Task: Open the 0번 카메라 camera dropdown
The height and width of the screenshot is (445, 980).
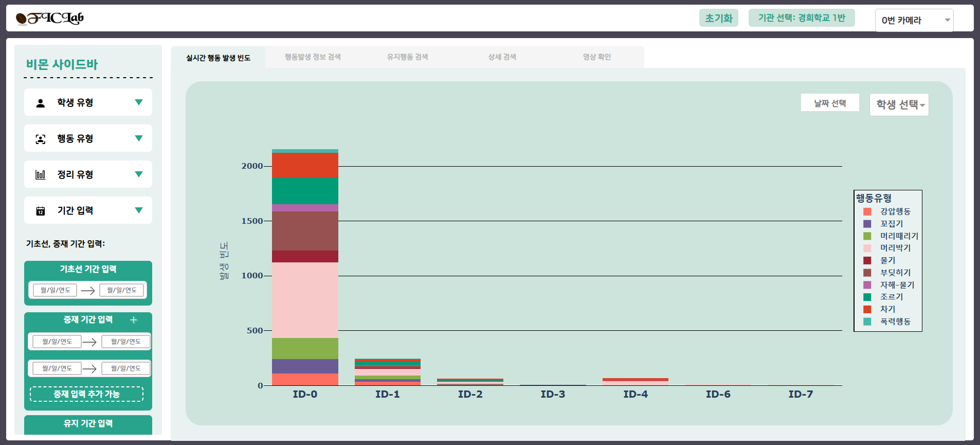Action: 914,21
